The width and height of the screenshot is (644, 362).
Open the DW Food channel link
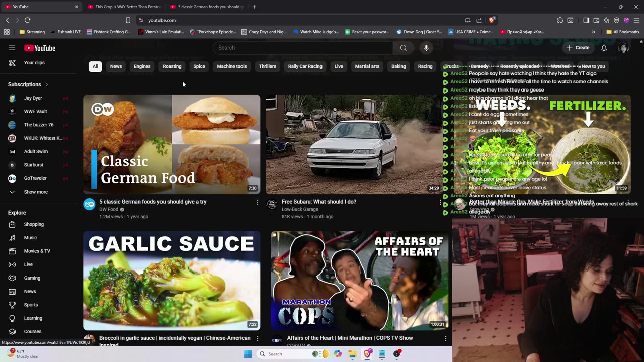coord(109,209)
